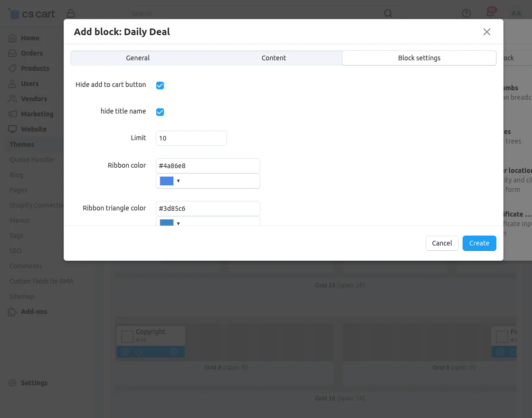Screen dimensions: 532x418
Task: Uncheck hide title name
Action: point(160,112)
